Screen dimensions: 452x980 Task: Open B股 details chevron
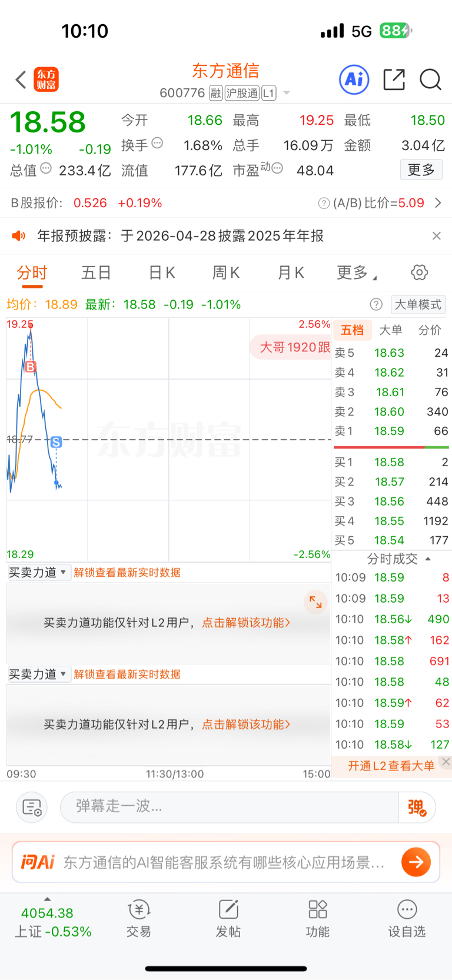(438, 203)
